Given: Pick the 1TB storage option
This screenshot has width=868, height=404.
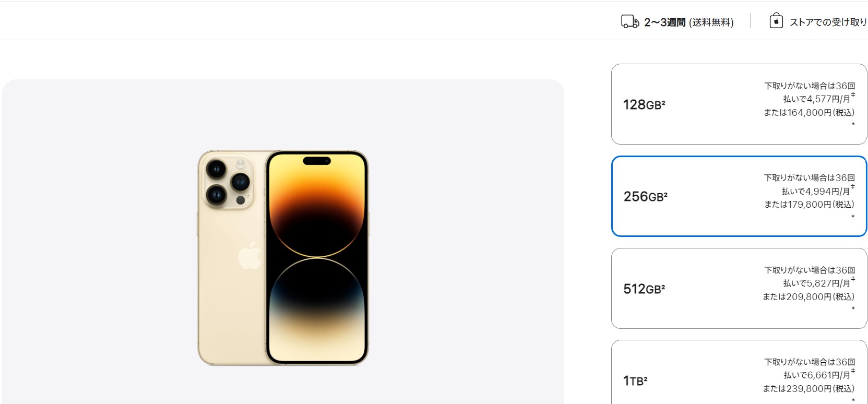Looking at the screenshot, I should pos(739,372).
